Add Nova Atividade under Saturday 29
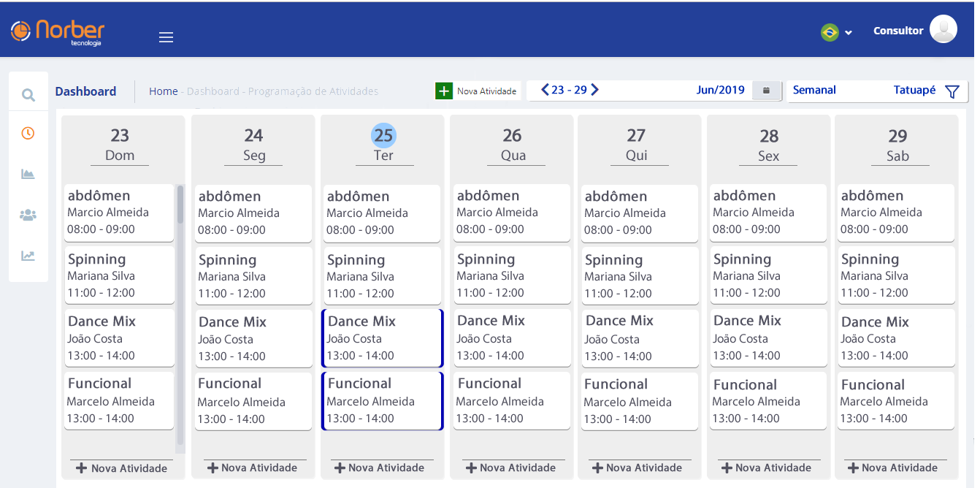This screenshot has height=488, width=980. (895, 468)
